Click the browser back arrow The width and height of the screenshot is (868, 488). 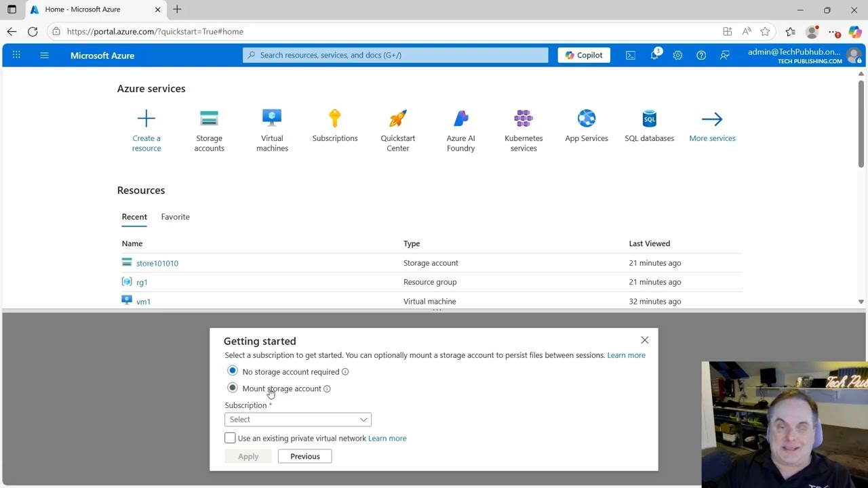12,31
